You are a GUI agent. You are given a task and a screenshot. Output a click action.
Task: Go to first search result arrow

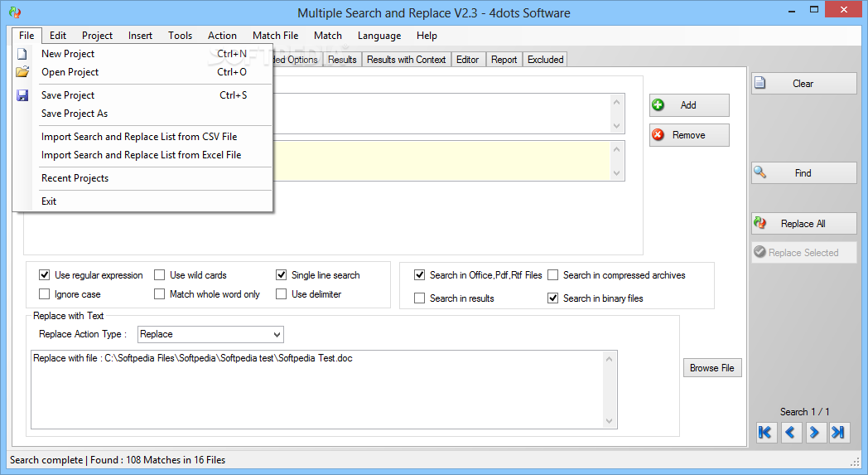click(x=765, y=433)
